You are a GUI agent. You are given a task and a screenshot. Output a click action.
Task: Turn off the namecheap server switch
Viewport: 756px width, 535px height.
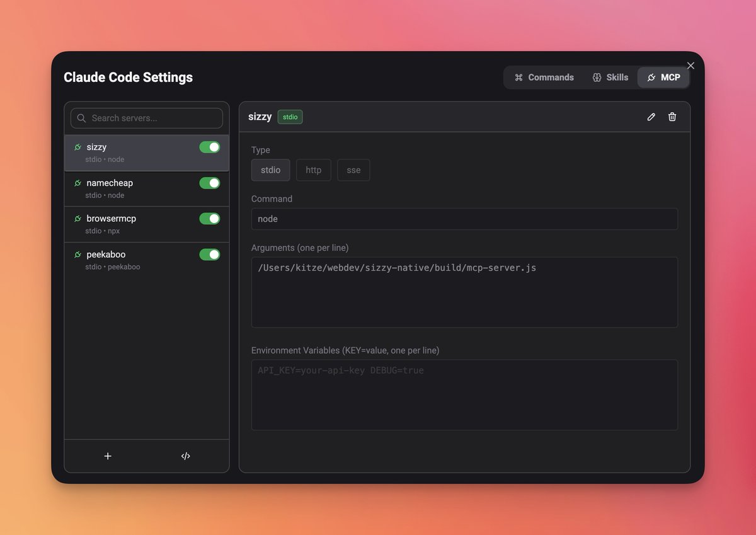(210, 183)
